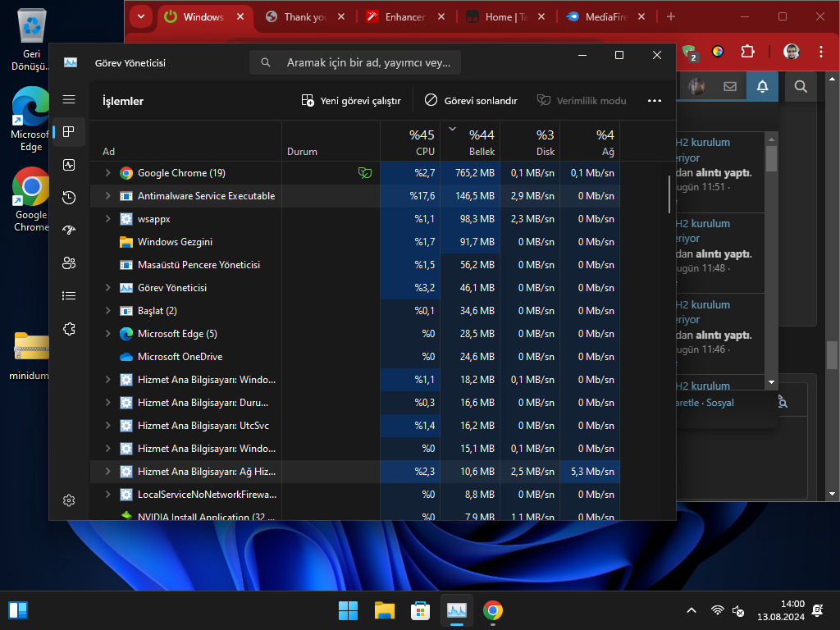The width and height of the screenshot is (840, 630).
Task: Switch to the Home Chrome tab
Action: 505,17
